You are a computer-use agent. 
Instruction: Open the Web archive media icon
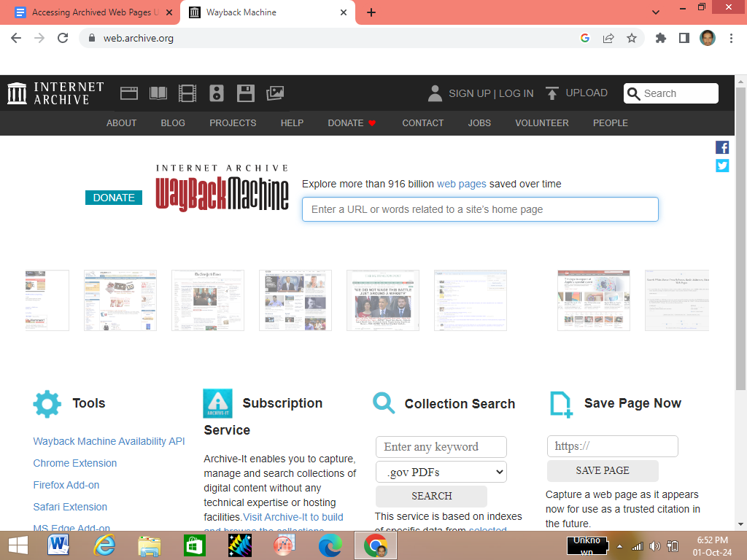click(x=128, y=93)
